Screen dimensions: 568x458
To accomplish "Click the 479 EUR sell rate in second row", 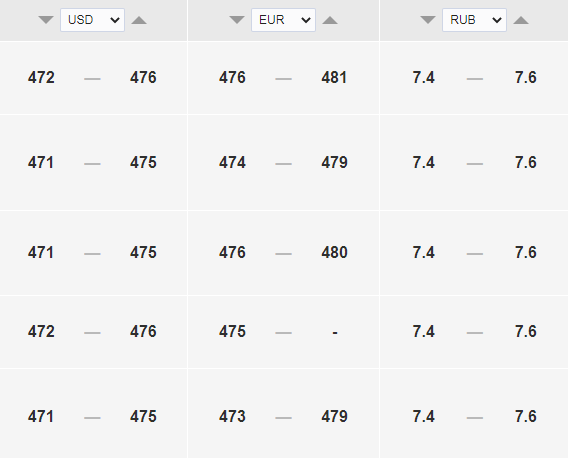I will coord(334,162).
